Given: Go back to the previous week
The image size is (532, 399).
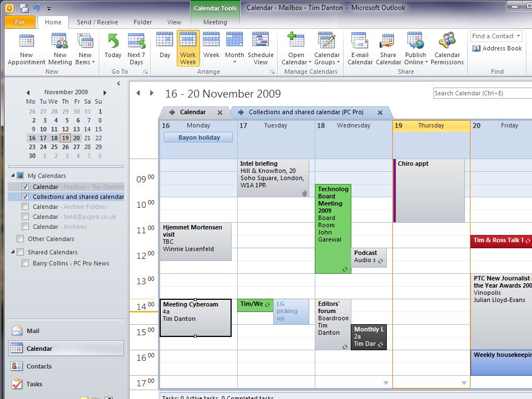Looking at the screenshot, I should 138,93.
